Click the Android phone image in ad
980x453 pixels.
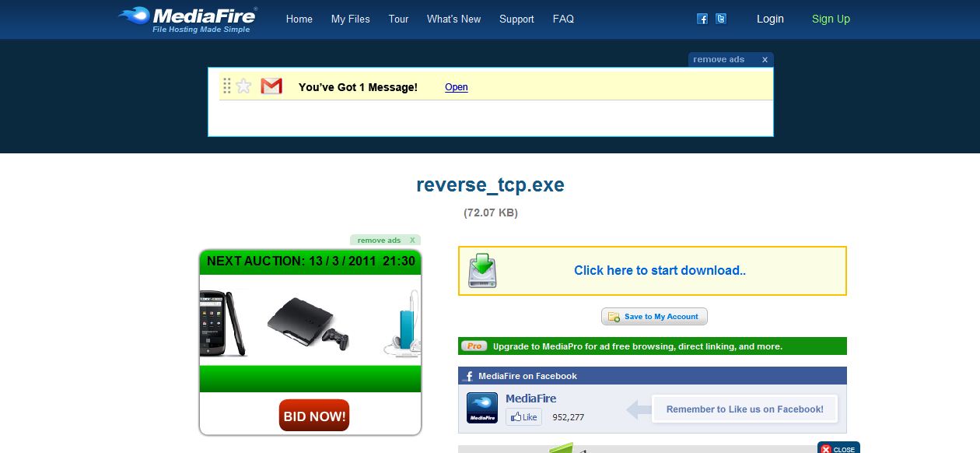(223, 323)
